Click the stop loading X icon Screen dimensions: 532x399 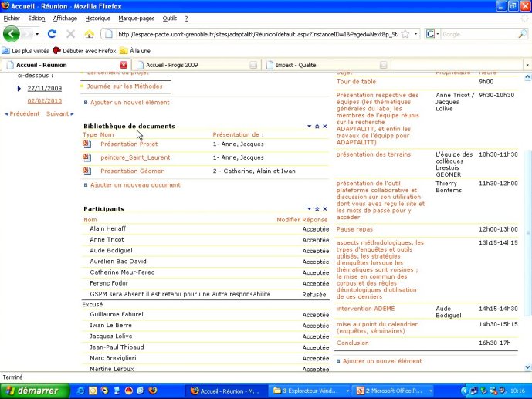tap(70, 34)
